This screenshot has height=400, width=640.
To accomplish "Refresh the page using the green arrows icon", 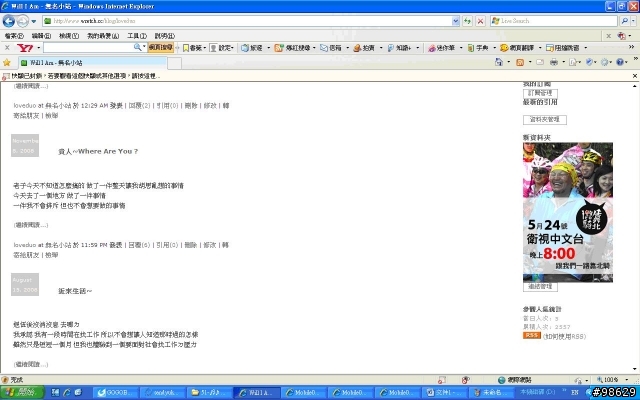I will (x=467, y=21).
